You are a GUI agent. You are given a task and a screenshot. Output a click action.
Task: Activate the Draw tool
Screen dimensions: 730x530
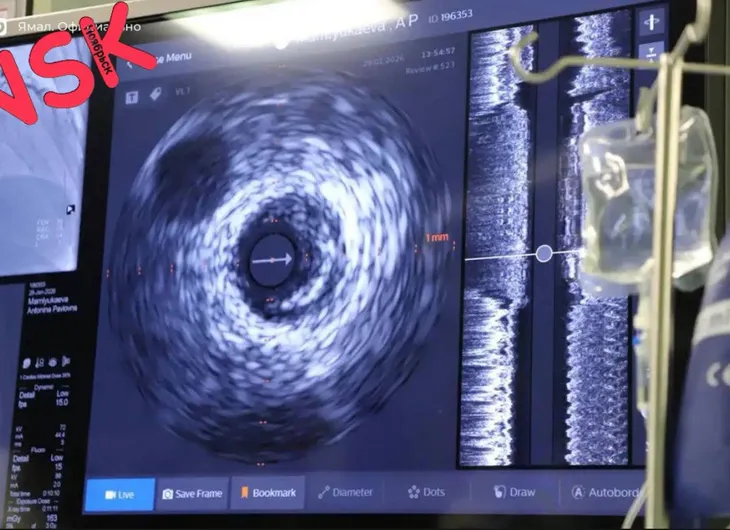[x=515, y=492]
